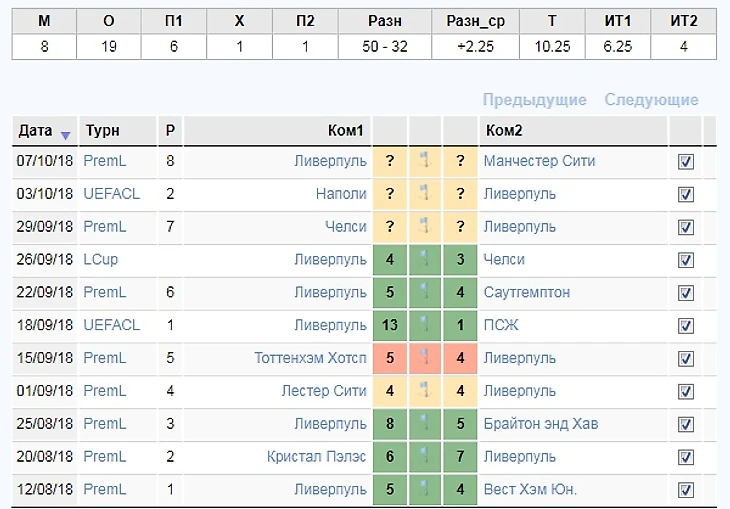Go to Предыдущие matches
Image resolution: width=730 pixels, height=509 pixels.
coord(534,100)
